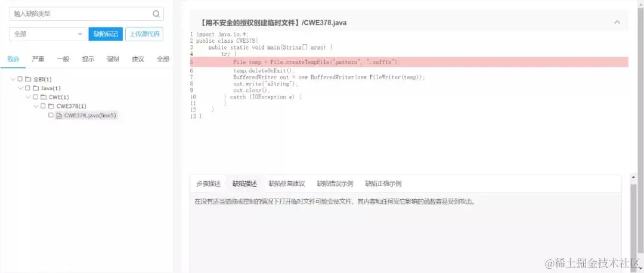644x273 pixels.
Task: Tick the checkbox for CWE378.java(line5)
Action: tap(51, 116)
